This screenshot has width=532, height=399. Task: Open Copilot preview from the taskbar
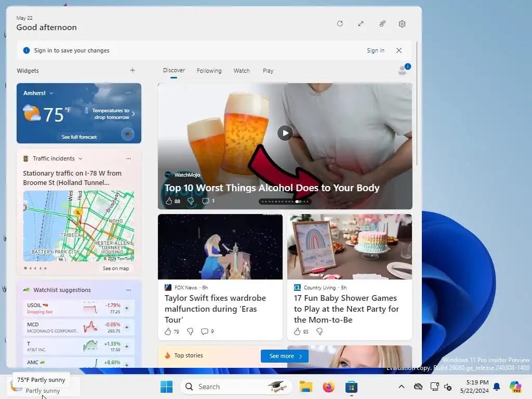[x=515, y=387]
